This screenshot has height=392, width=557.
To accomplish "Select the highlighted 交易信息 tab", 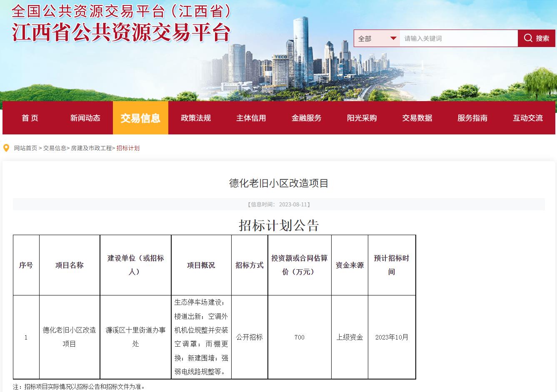I will [140, 118].
